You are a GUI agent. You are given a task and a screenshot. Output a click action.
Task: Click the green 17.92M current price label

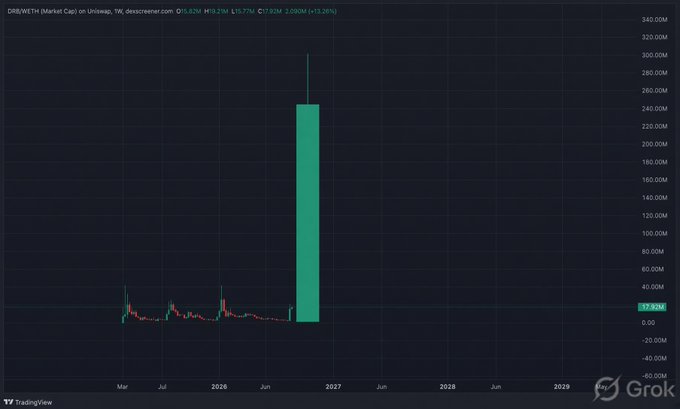(652, 307)
